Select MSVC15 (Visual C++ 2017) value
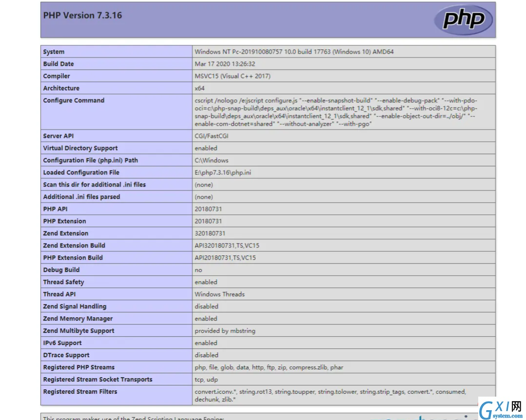 pyautogui.click(x=233, y=76)
